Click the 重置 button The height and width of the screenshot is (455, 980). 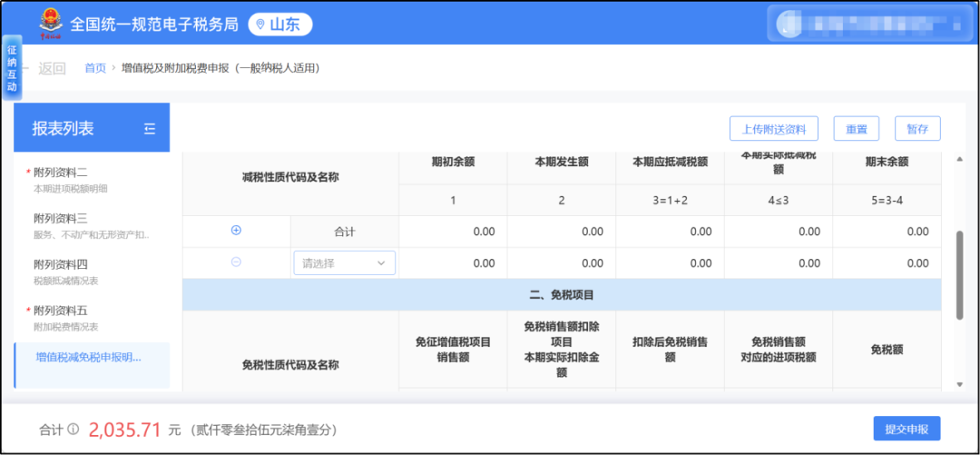tap(856, 129)
